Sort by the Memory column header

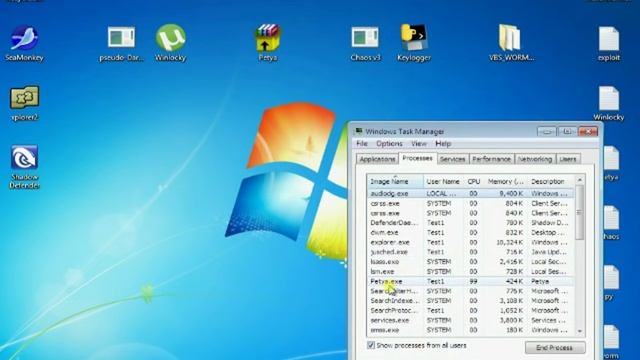505,181
